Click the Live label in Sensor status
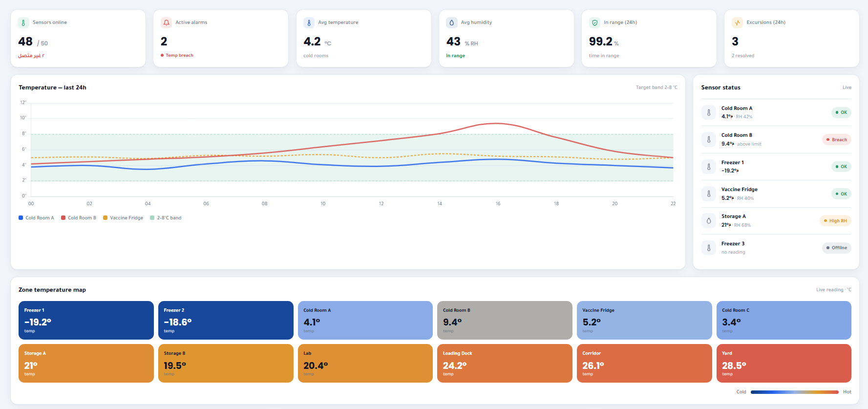The height and width of the screenshot is (409, 868). click(x=847, y=87)
